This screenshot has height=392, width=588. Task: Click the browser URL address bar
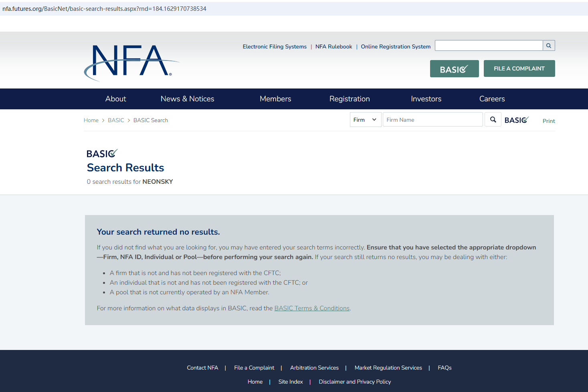click(294, 9)
